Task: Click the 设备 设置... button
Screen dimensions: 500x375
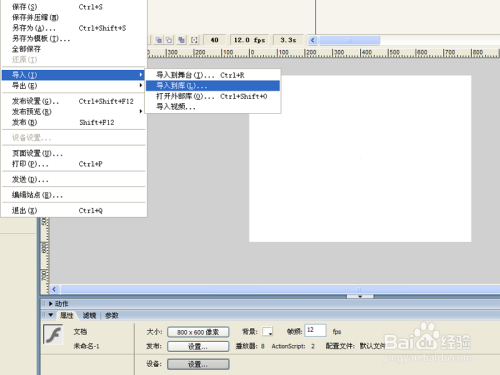Action: (x=198, y=364)
